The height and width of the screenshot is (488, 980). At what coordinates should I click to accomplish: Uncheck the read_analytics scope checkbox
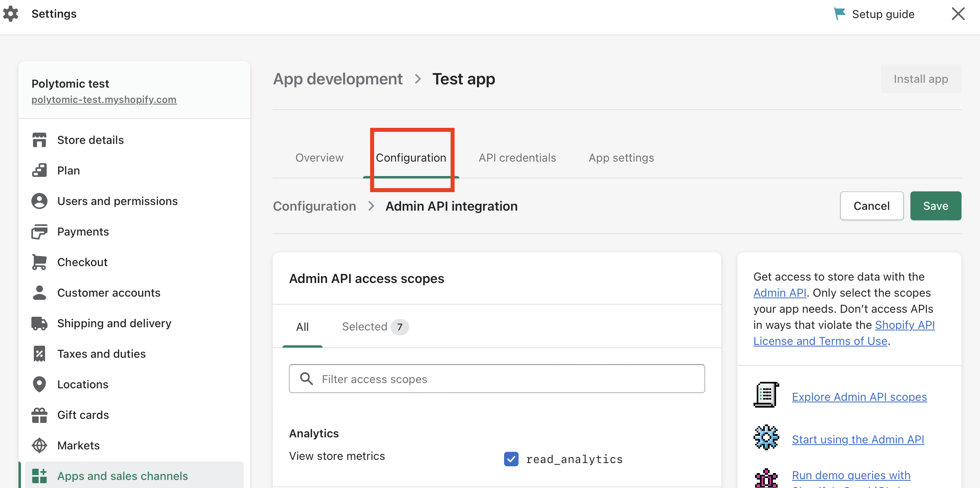point(511,459)
